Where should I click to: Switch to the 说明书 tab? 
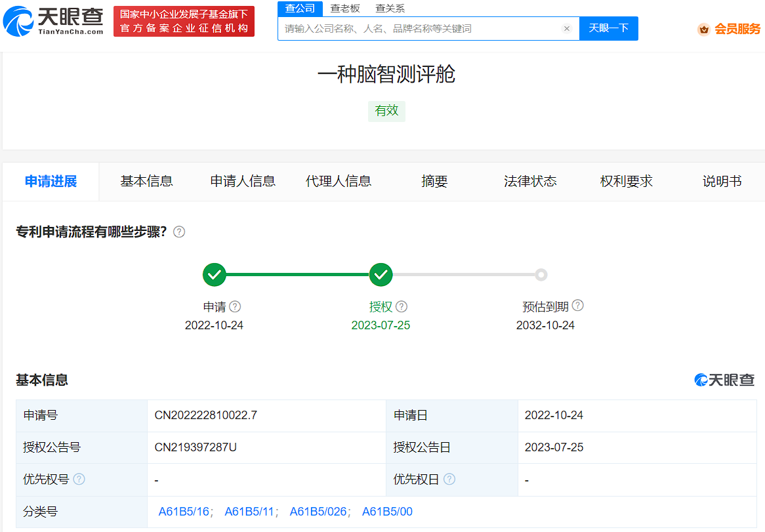tap(722, 182)
